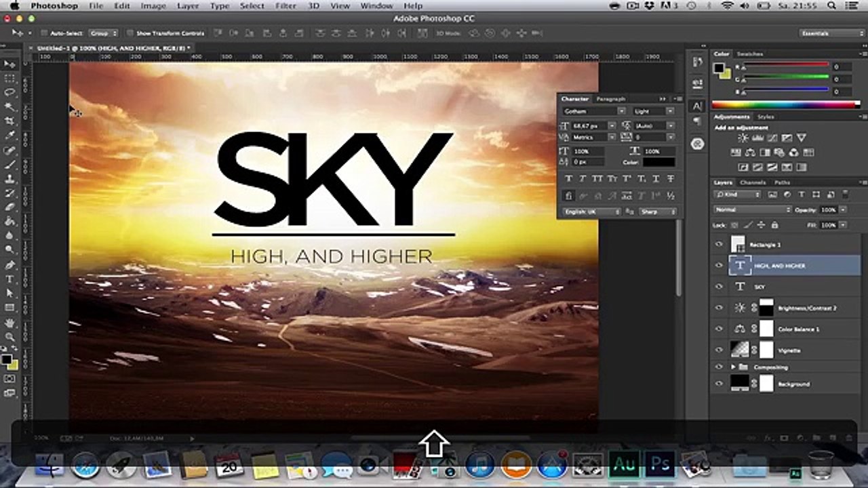
Task: Add a Levels adjustment from Adjustments panel
Action: pyautogui.click(x=757, y=138)
